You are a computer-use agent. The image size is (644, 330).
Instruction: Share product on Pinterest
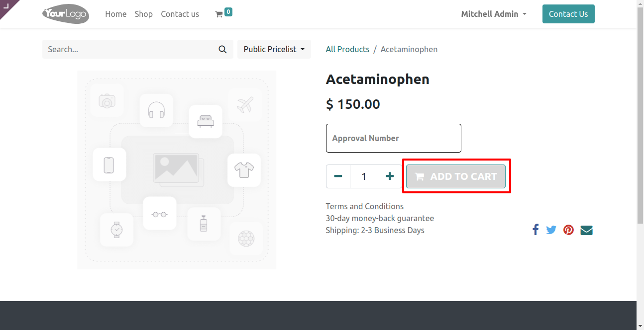pos(568,230)
